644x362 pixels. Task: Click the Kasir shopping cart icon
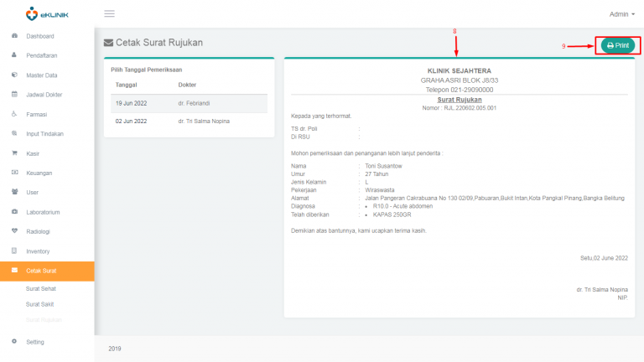14,153
